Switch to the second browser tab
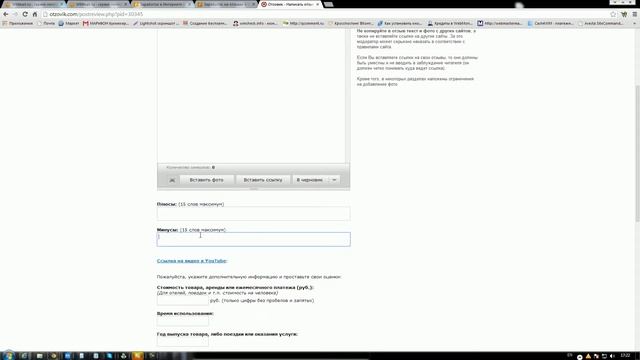 (98, 4)
